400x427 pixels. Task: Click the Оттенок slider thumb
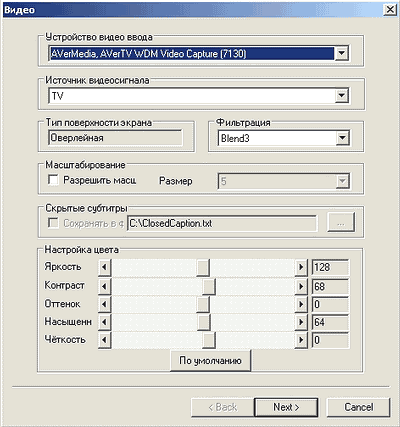click(203, 304)
